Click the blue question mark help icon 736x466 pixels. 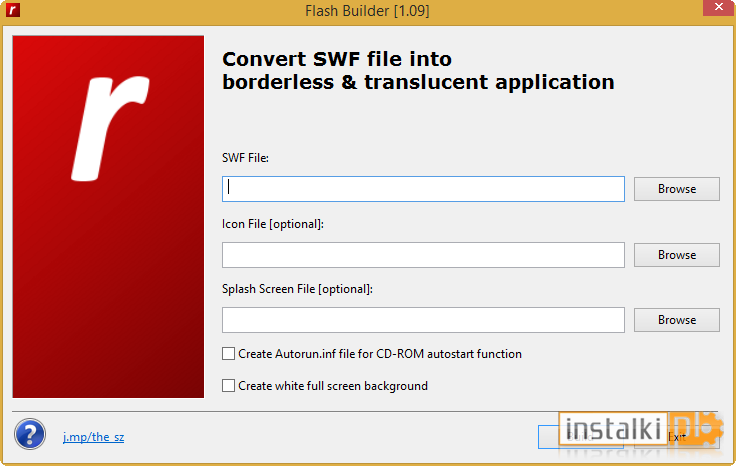click(x=30, y=434)
